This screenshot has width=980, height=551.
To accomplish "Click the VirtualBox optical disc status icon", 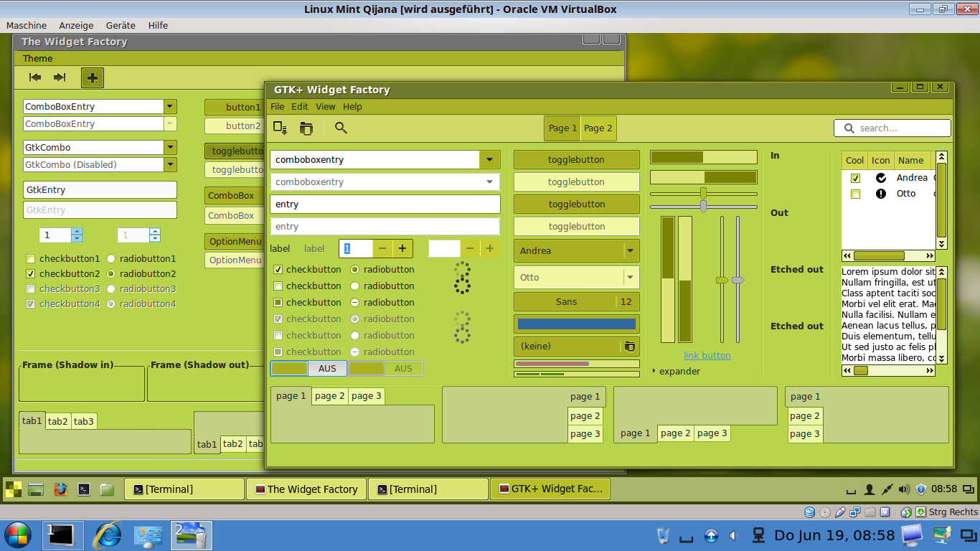I will pos(825,512).
